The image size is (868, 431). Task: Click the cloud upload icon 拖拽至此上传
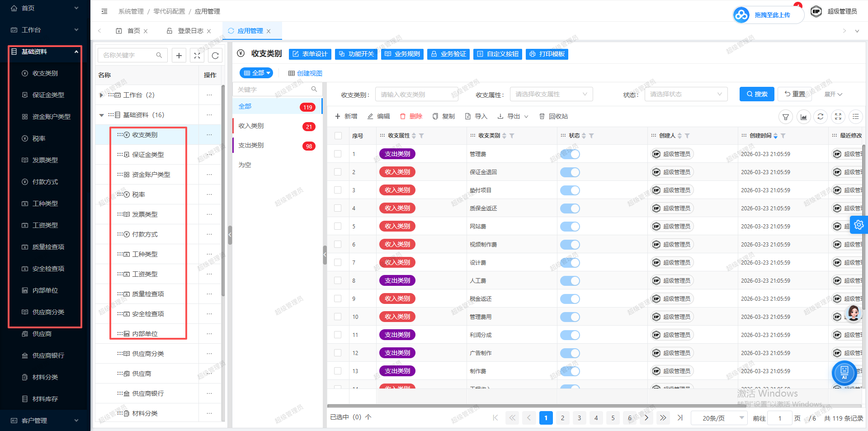click(741, 15)
